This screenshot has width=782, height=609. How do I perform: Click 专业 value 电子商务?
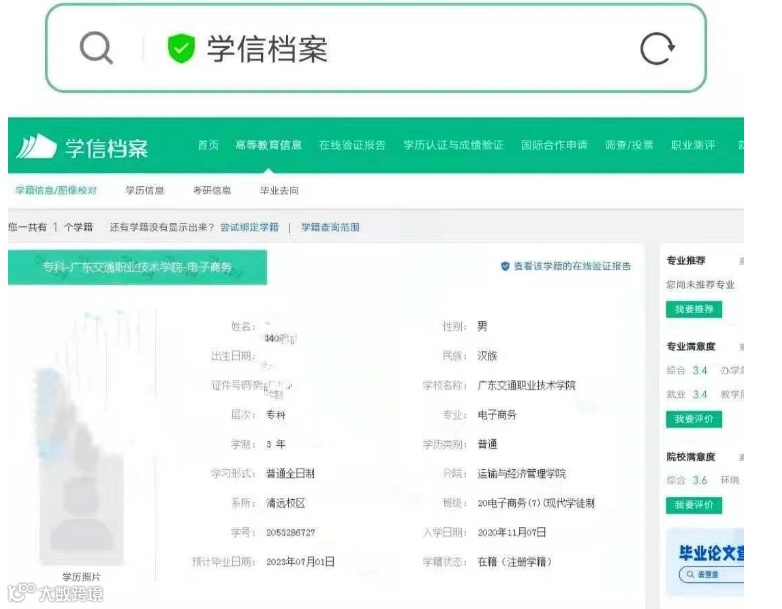click(x=497, y=414)
